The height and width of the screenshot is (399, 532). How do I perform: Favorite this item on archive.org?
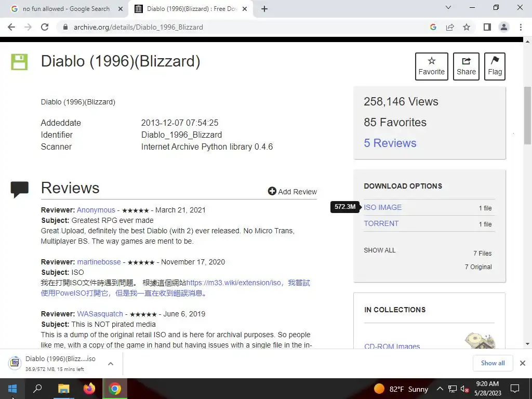point(432,66)
